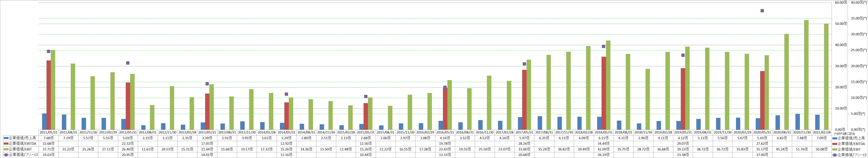Click the 14.41倍 free CF cell
The image size is (868, 158).
point(207,155)
